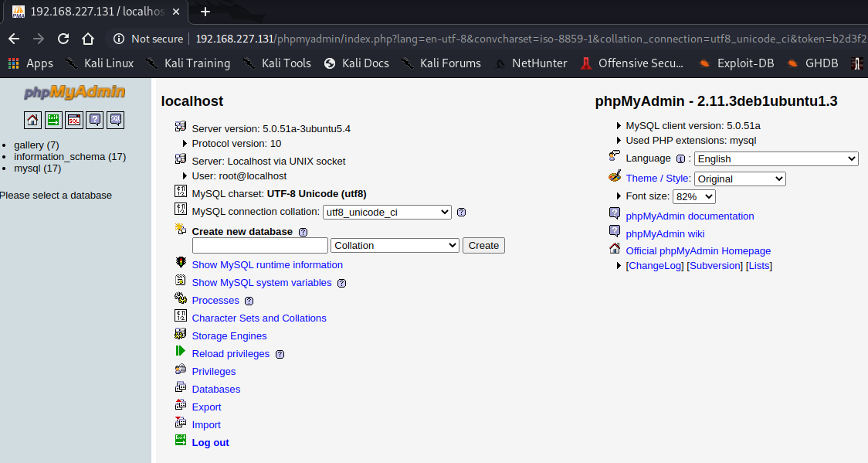Open MySQL connection collation dropdown

(x=387, y=212)
